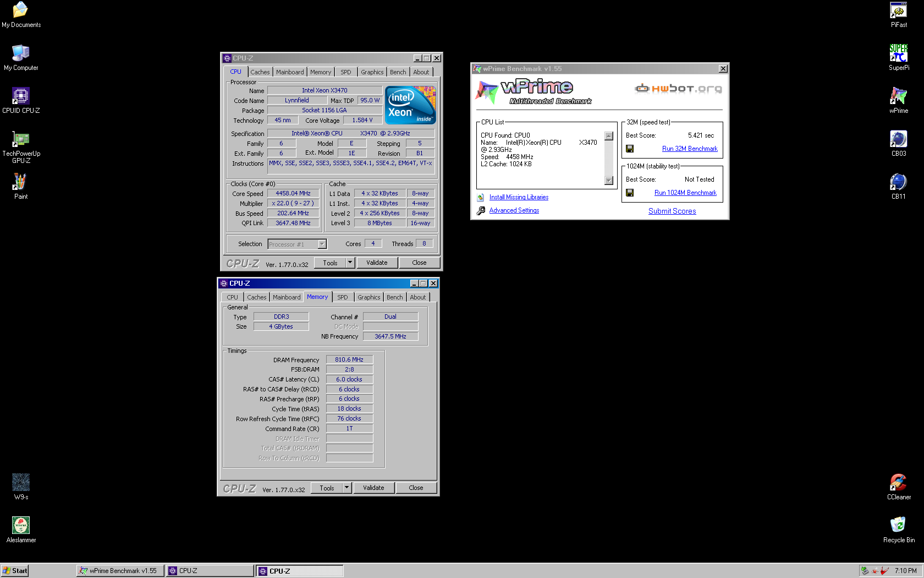The height and width of the screenshot is (578, 924).
Task: Launch TechPowerUp GPU-Z desktop shortcut
Action: 21,148
